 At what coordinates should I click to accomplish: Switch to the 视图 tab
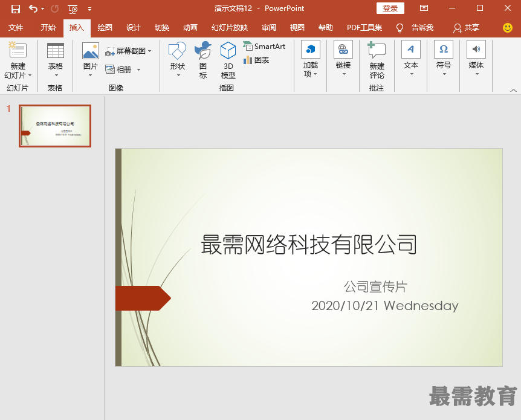pos(297,28)
